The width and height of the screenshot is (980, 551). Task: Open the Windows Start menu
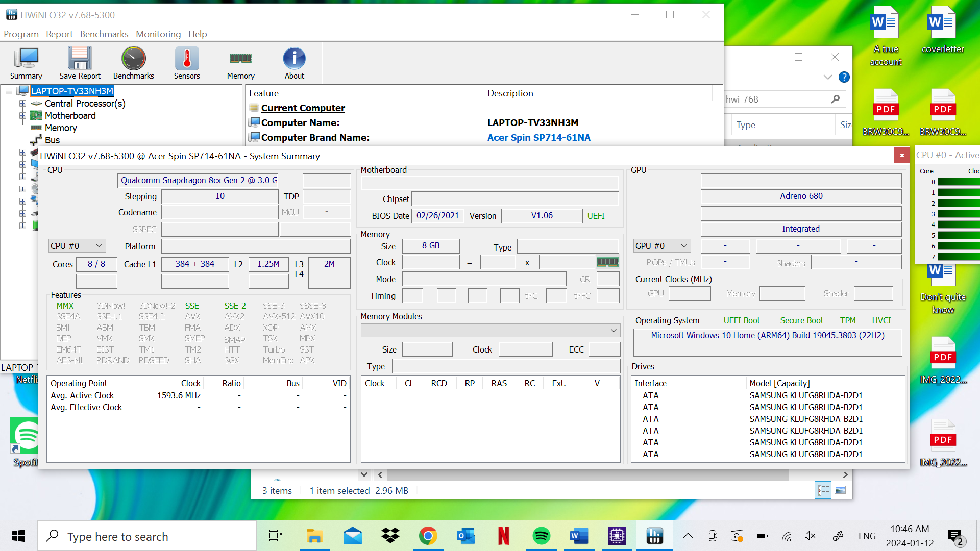pyautogui.click(x=18, y=536)
